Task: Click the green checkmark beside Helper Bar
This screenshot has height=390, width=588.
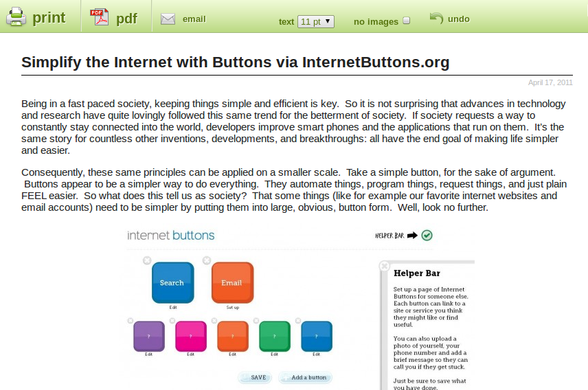Action: (x=427, y=236)
